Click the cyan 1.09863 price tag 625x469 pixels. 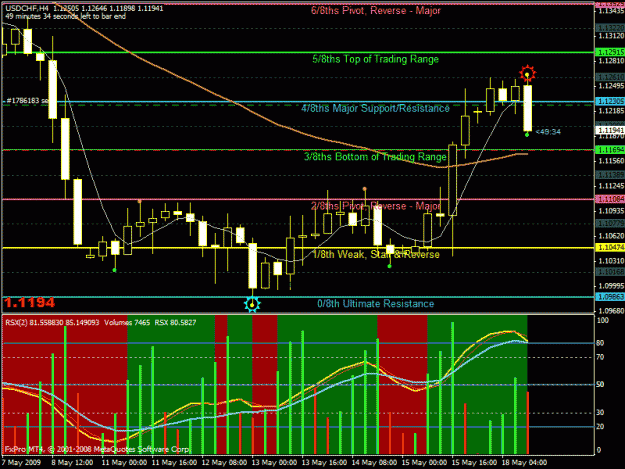(609, 297)
